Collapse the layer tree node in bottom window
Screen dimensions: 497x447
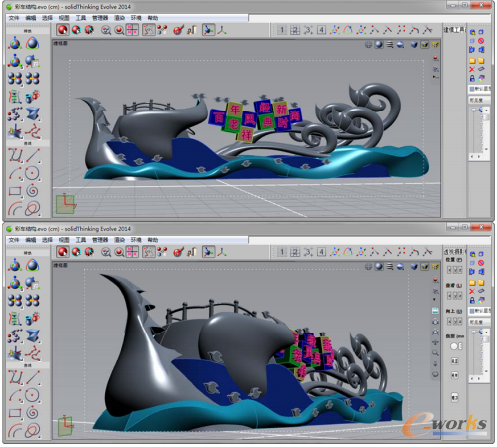coord(473,332)
